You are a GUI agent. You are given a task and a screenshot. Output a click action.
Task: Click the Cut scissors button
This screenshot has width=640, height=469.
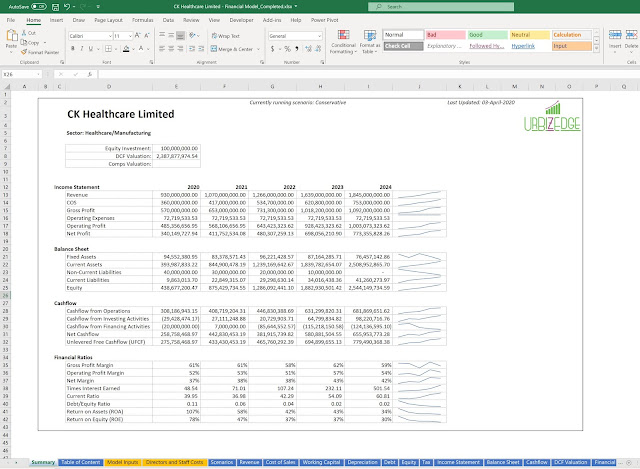click(x=28, y=33)
